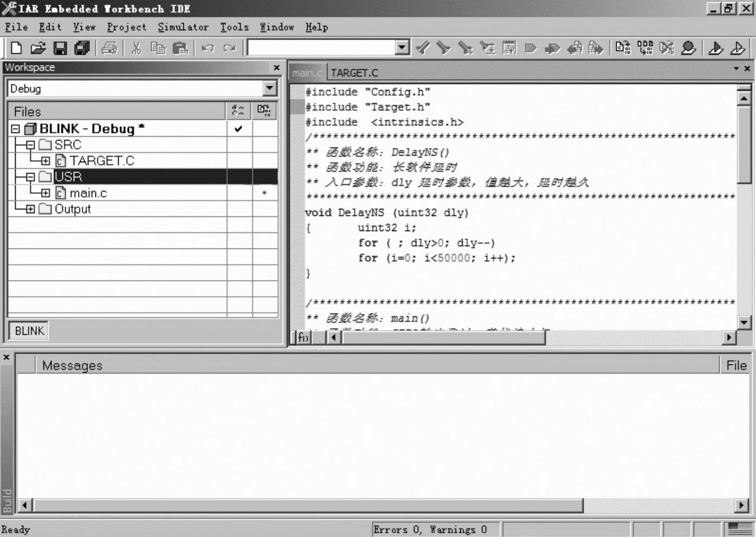Print the file using the printer icon
Image resolution: width=756 pixels, height=537 pixels.
(x=109, y=48)
